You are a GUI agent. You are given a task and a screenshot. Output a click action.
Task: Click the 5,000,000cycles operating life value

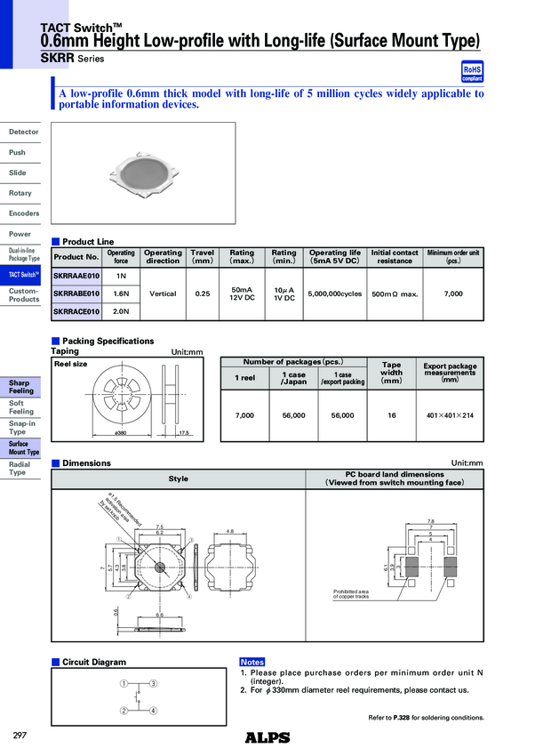tap(335, 294)
